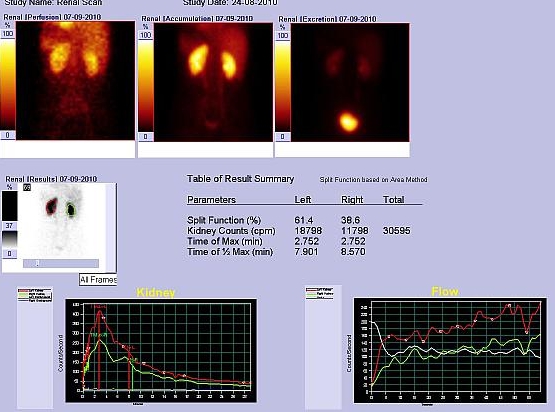Screen dimensions: 555x412
Task: Click the frame slider under the Results image
Action: click(61, 263)
